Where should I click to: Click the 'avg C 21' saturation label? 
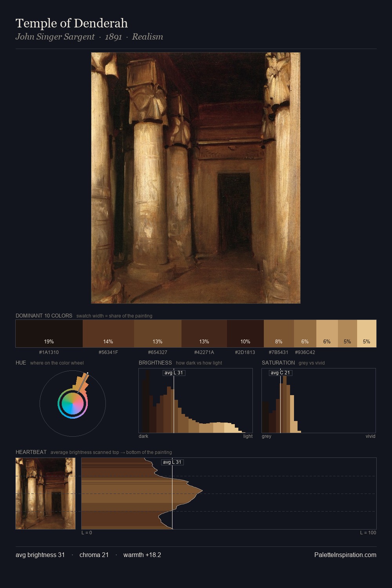[x=280, y=373]
